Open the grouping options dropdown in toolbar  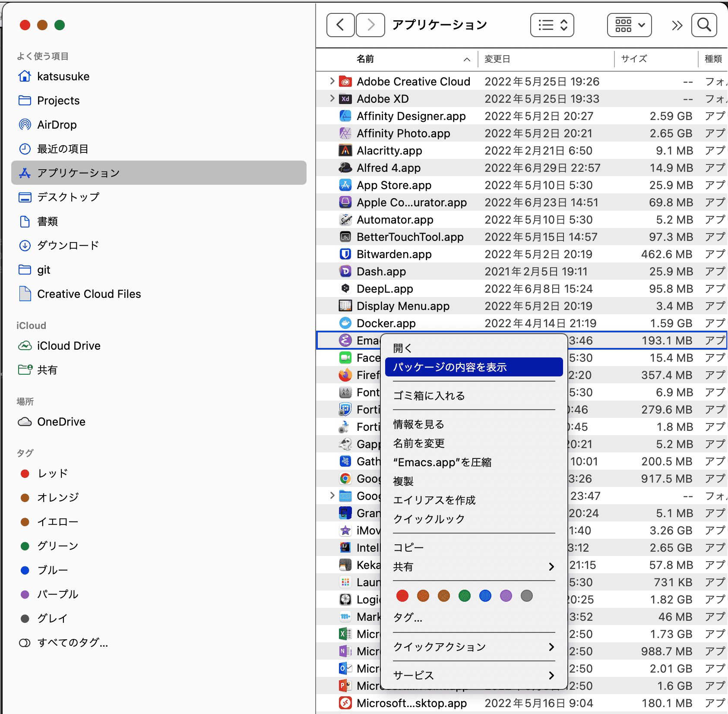click(629, 25)
